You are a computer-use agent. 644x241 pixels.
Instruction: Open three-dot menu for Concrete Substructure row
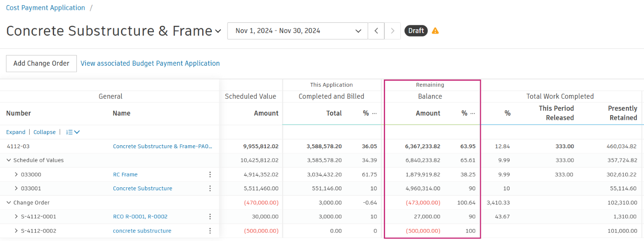210,188
